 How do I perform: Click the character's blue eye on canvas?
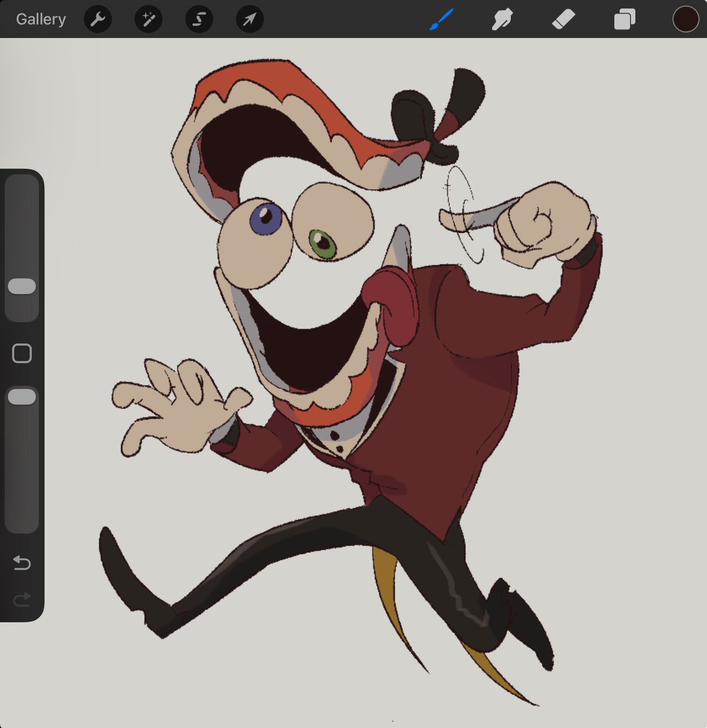point(266,219)
